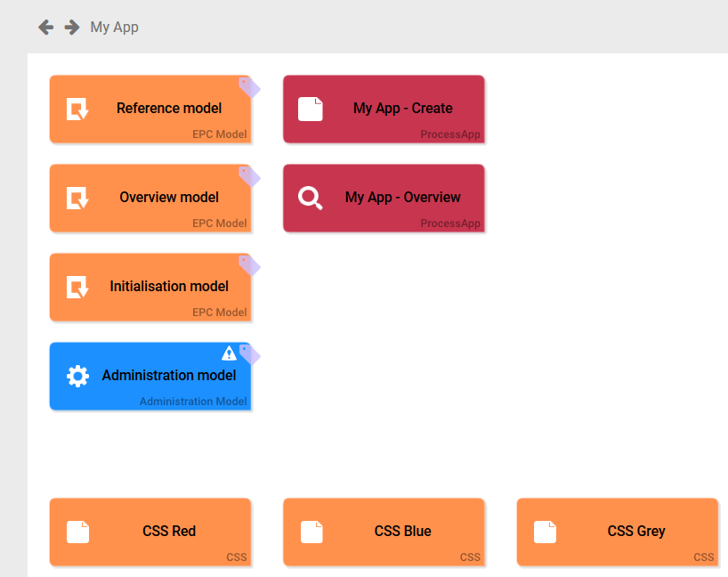Click the tag badge on Overview model tile
728x577 pixels.
(x=249, y=176)
